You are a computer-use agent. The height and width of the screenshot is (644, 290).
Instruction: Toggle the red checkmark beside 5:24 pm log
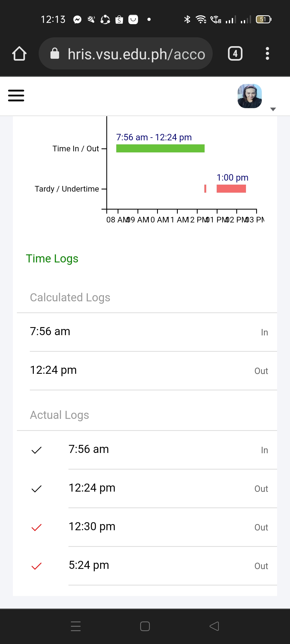coord(37,566)
